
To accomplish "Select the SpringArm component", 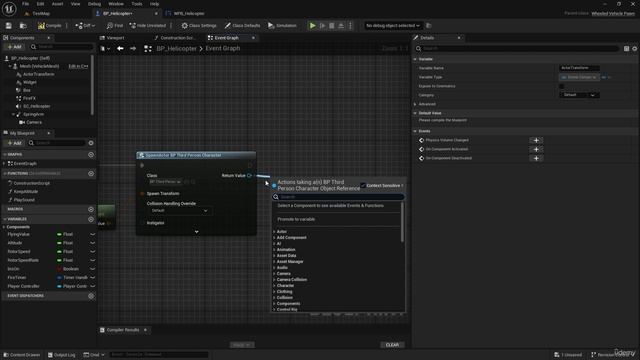I will pyautogui.click(x=33, y=114).
